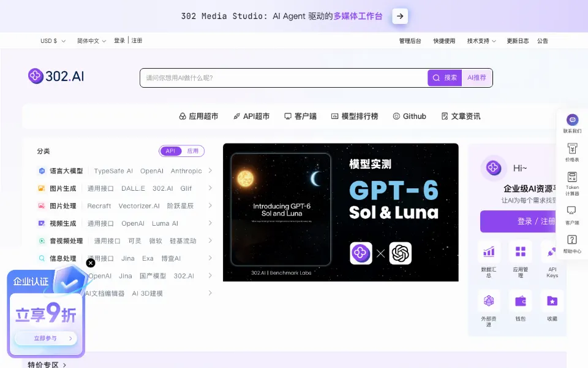Open the 管理后台 link
The image size is (588, 368).
[x=410, y=41]
